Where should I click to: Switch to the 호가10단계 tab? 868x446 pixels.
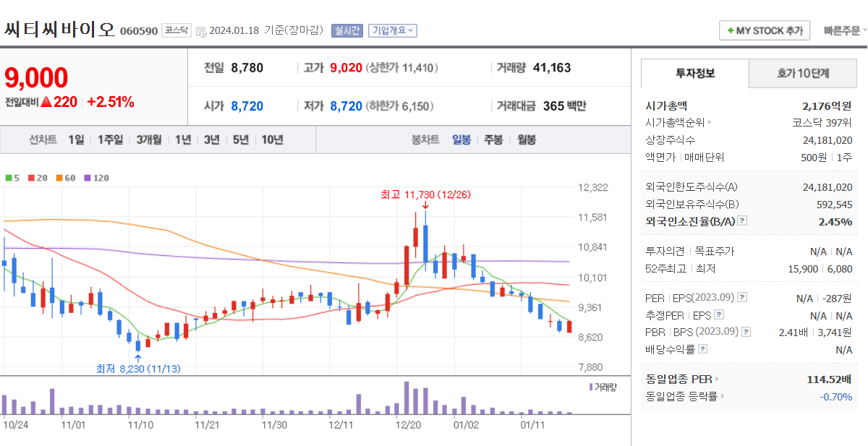point(803,73)
